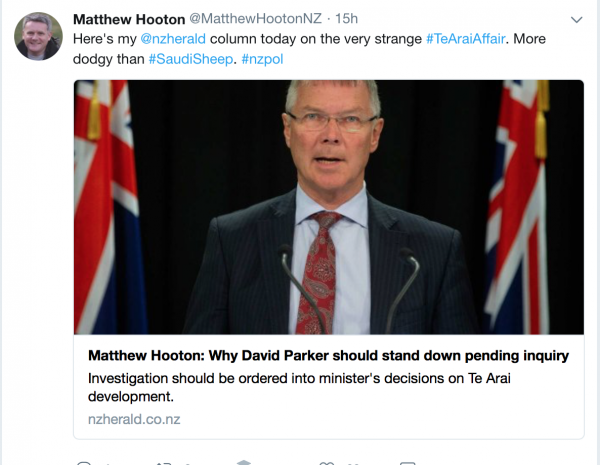Expand the tweet options chevron menu
Screen dimensions: 600x465
coord(576,20)
